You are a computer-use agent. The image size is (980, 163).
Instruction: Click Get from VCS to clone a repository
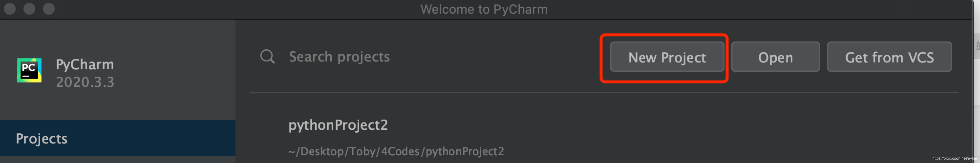tap(890, 57)
